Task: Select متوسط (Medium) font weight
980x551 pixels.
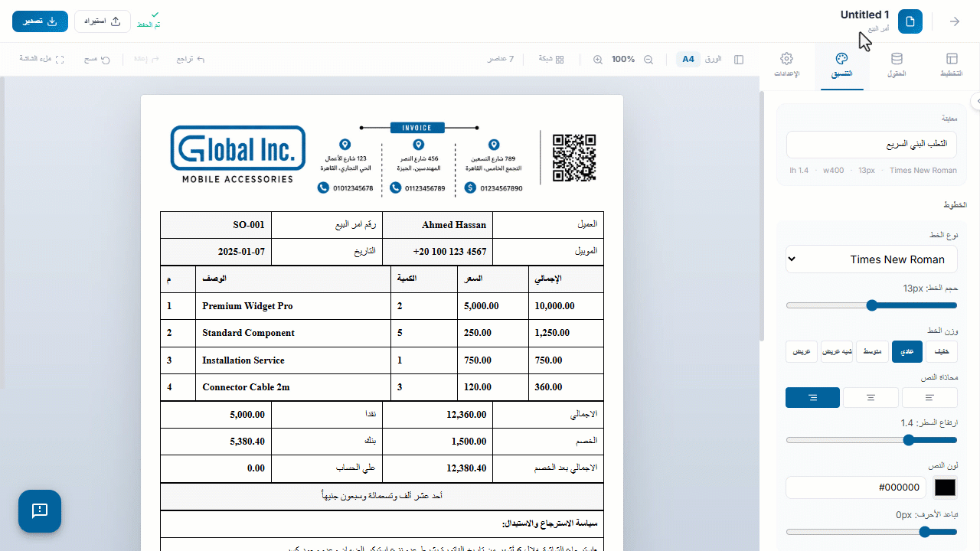Action: (872, 351)
